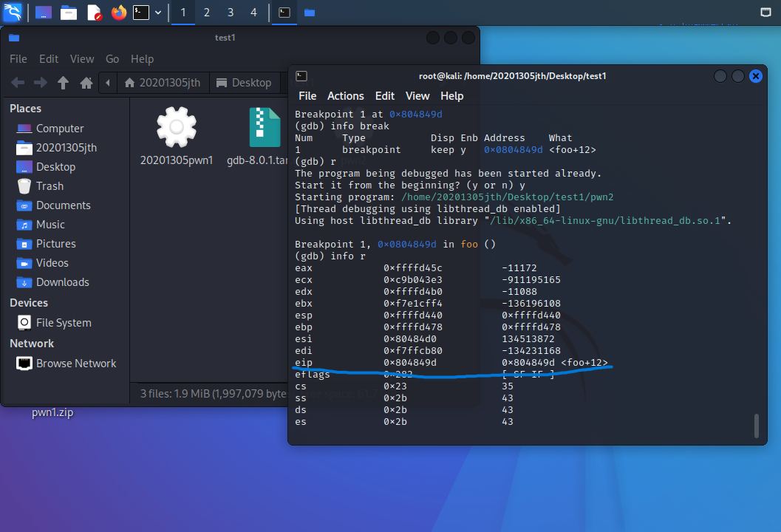Open the text editor launcher in the panel

point(94,13)
